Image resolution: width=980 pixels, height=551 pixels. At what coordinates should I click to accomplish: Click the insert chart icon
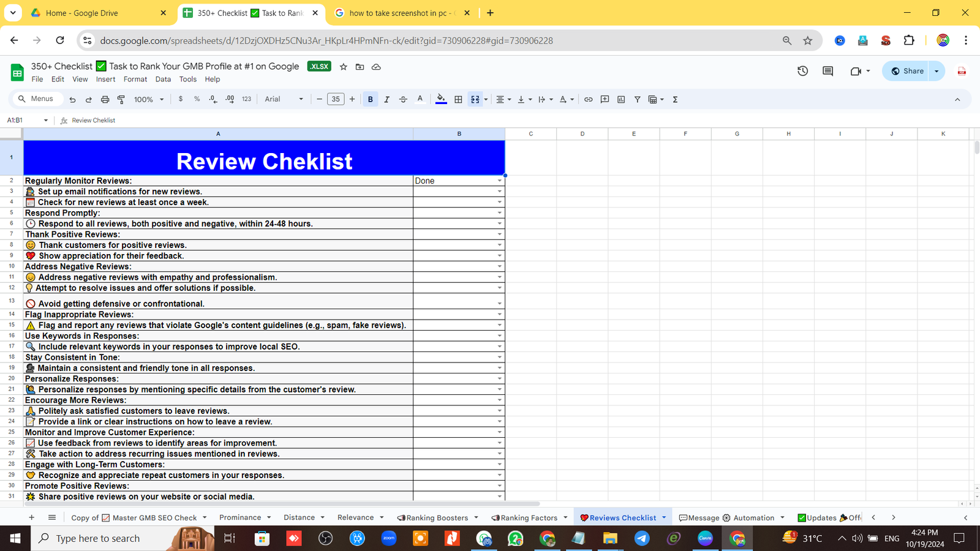click(621, 99)
